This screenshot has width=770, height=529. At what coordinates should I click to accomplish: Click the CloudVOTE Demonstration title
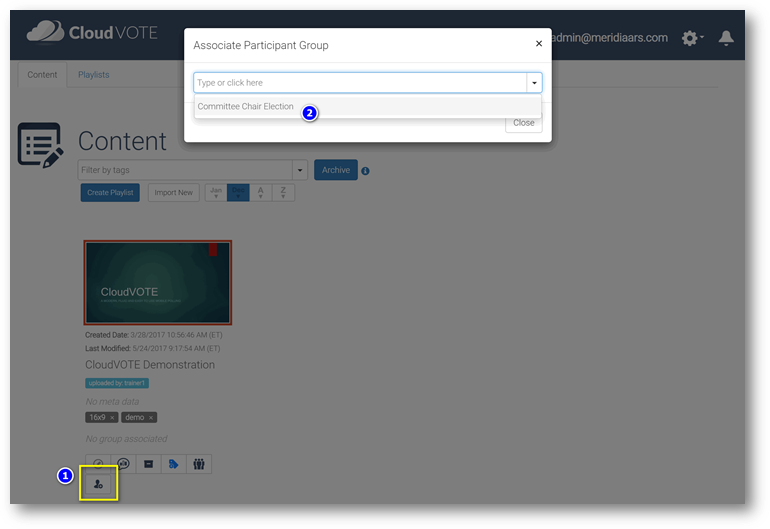tap(150, 364)
